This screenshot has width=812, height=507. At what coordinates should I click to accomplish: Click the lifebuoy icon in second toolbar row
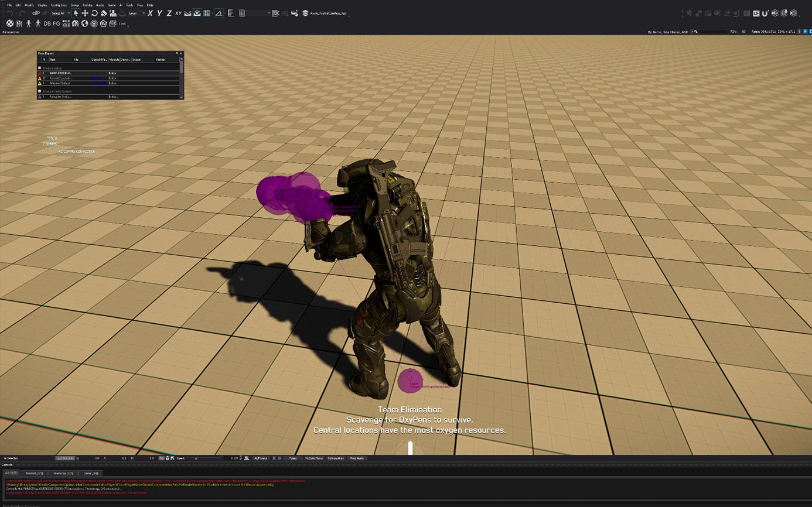point(10,23)
